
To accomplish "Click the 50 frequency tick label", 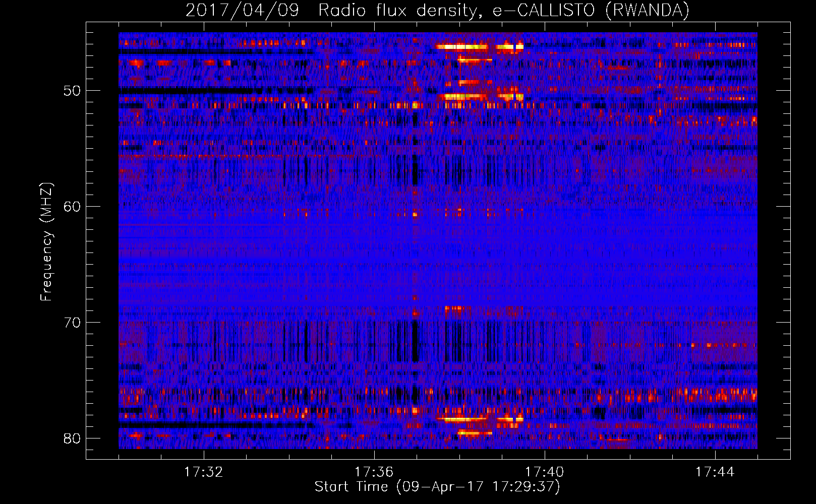I will coord(72,91).
